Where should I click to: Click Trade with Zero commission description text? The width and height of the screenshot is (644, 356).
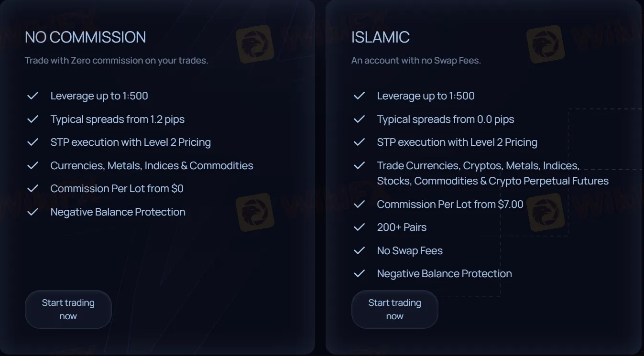click(x=117, y=61)
